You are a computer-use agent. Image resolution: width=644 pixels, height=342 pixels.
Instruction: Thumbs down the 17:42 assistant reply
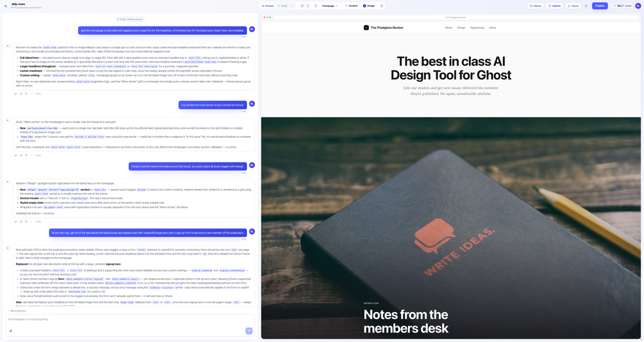coord(21,94)
